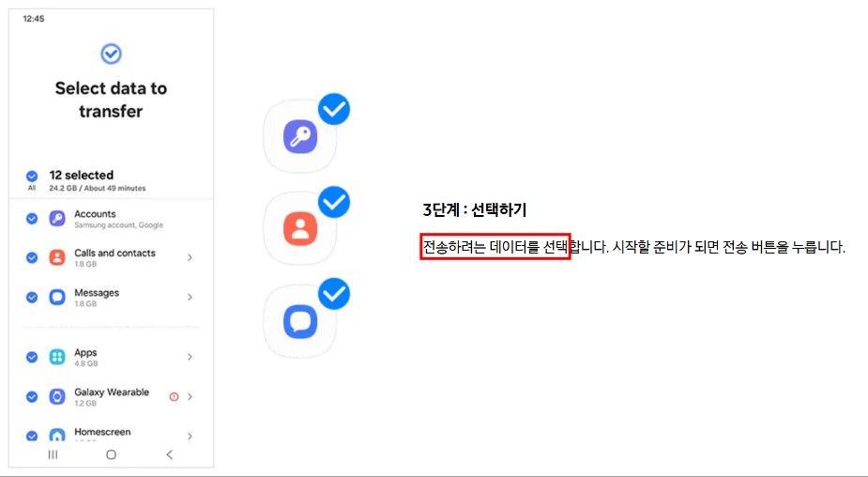The width and height of the screenshot is (868, 477).
Task: Click the red warning icon beside Galaxy Wearable
Action: (x=174, y=396)
